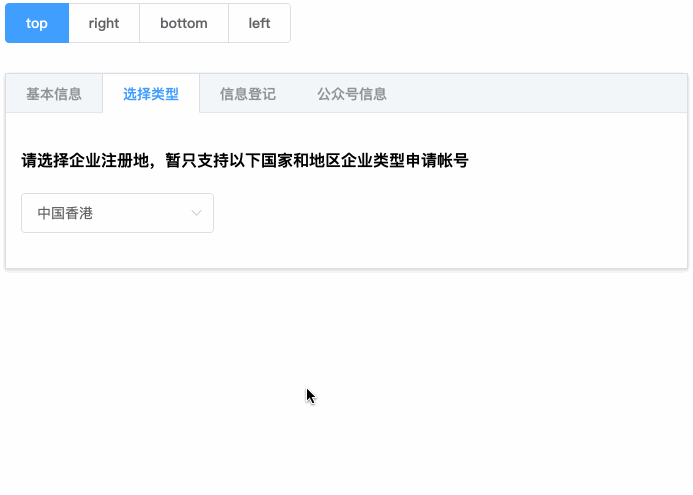The image size is (693, 495).
Task: Open the 信息登记 tab
Action: click(x=248, y=94)
